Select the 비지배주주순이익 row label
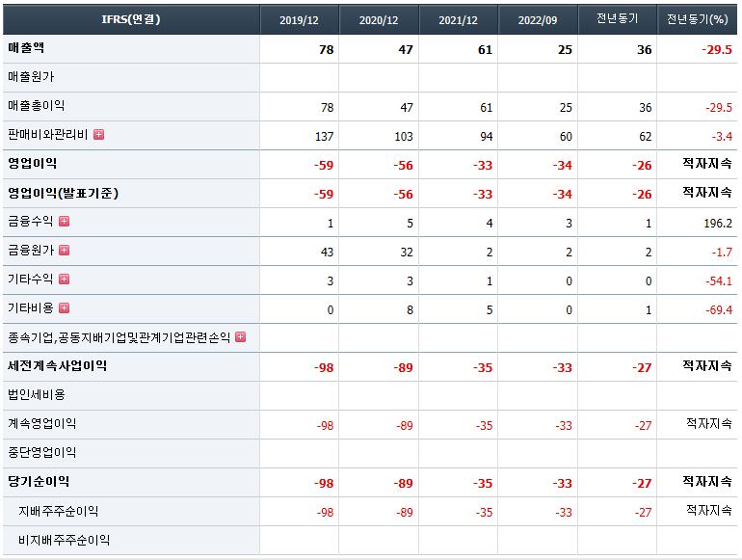The width and height of the screenshot is (742, 560). [x=65, y=540]
